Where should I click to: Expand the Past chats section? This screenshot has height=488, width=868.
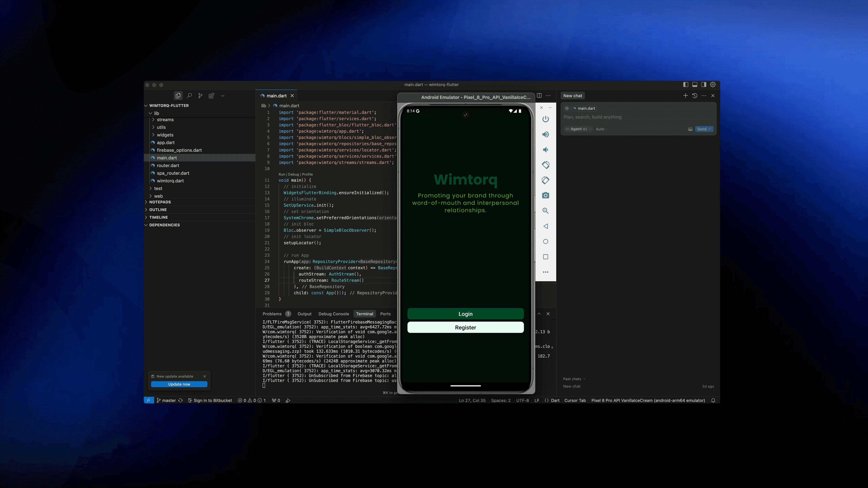[574, 378]
